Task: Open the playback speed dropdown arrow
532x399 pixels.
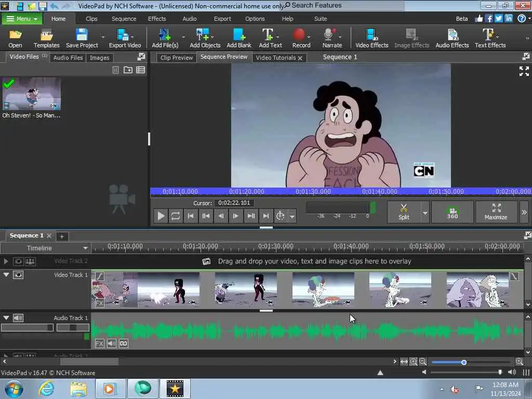Action: pos(292,216)
